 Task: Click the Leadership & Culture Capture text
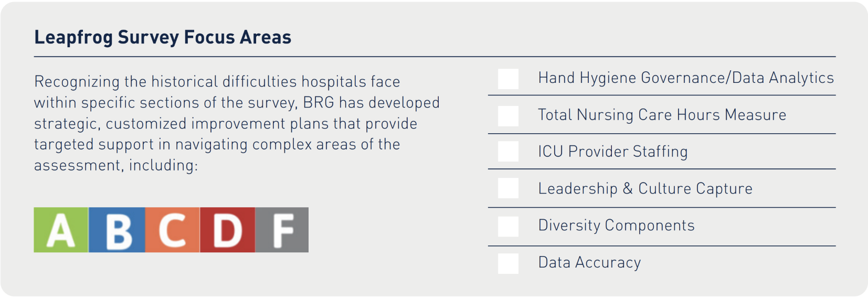tap(645, 189)
